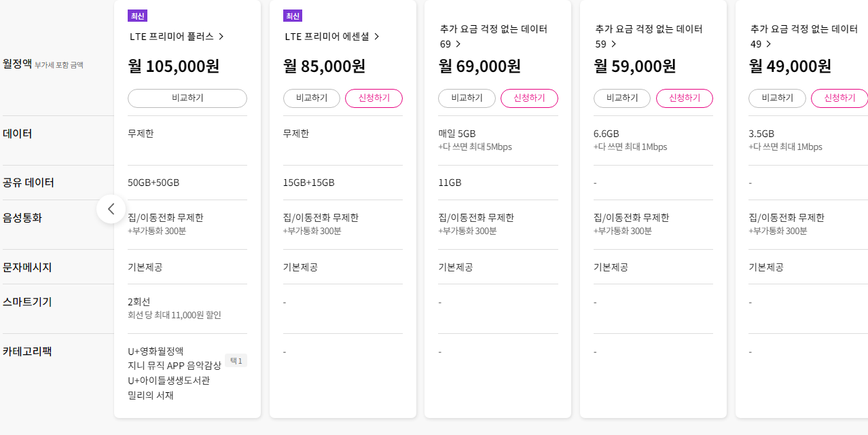Click 최신 badge on LTE 프리미어 에센셜
The height and width of the screenshot is (435, 868).
click(x=293, y=16)
